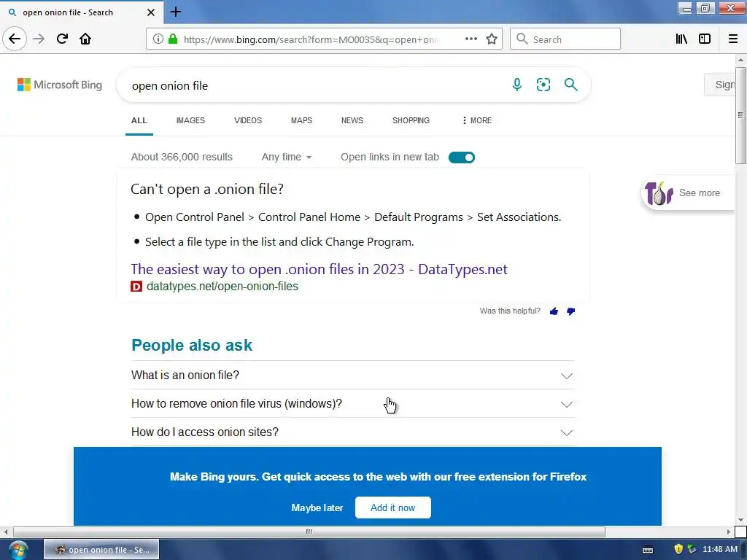Switch to the SHOPPING tab

(x=411, y=120)
